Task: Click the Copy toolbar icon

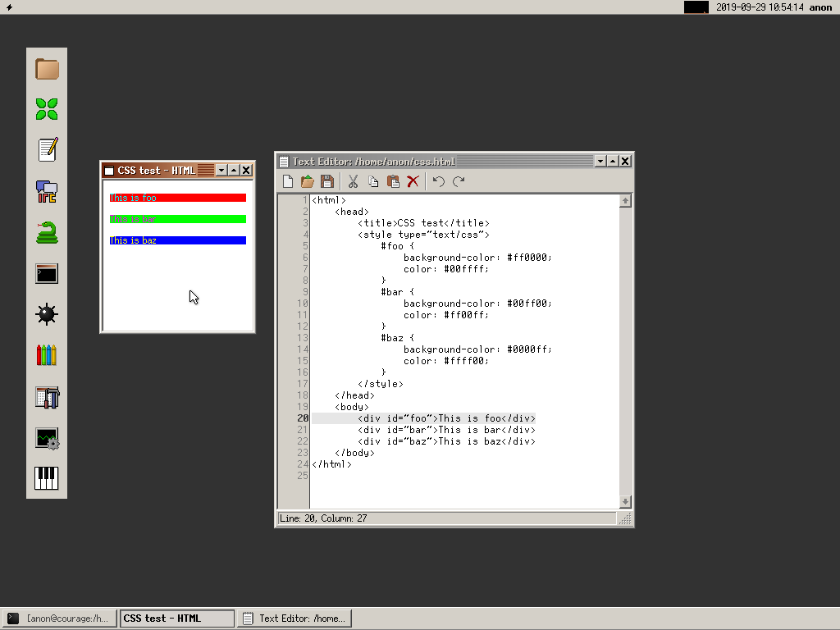Action: click(x=373, y=181)
